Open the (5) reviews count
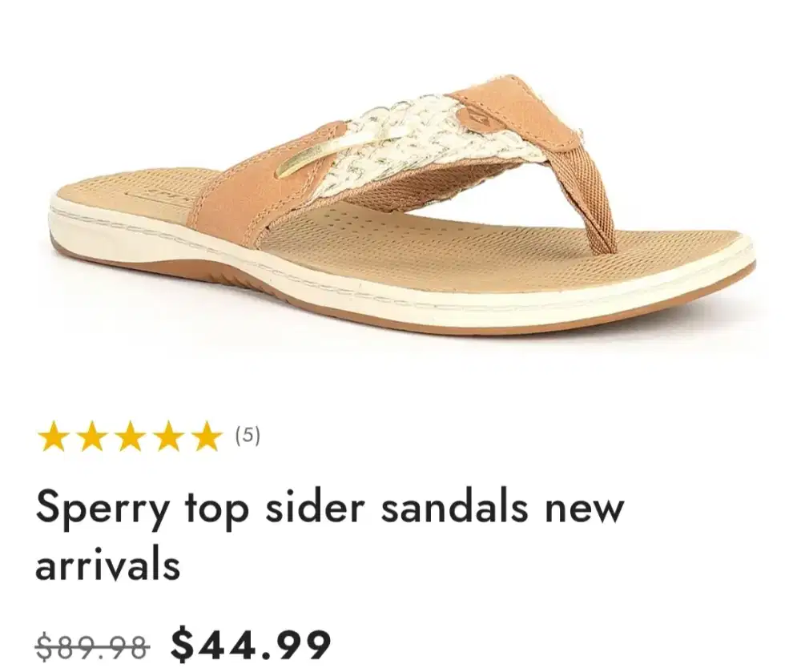The image size is (801, 672). coord(248,436)
